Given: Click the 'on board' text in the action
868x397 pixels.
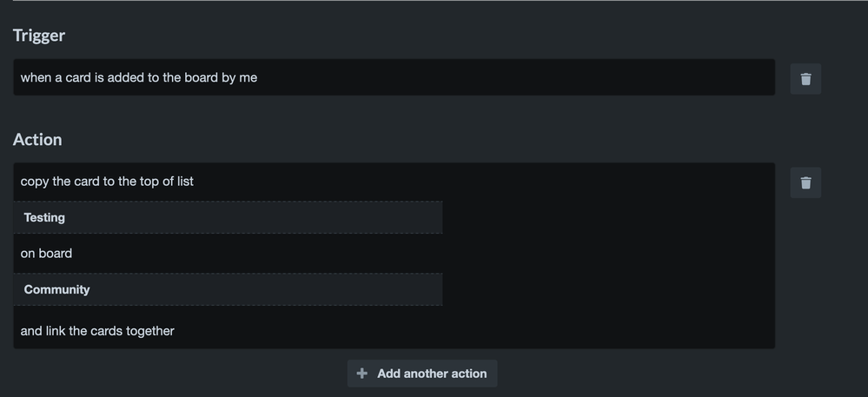Looking at the screenshot, I should pyautogui.click(x=46, y=253).
